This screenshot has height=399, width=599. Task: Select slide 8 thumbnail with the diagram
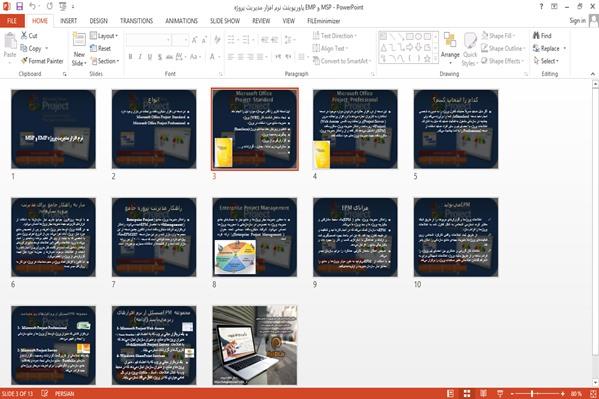click(x=255, y=237)
